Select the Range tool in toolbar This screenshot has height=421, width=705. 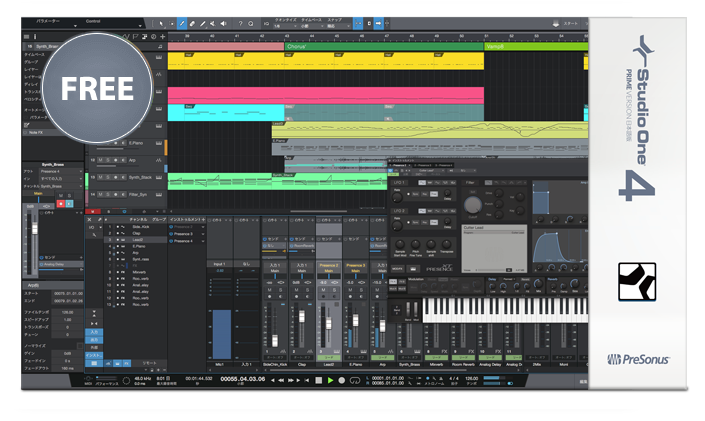click(171, 23)
